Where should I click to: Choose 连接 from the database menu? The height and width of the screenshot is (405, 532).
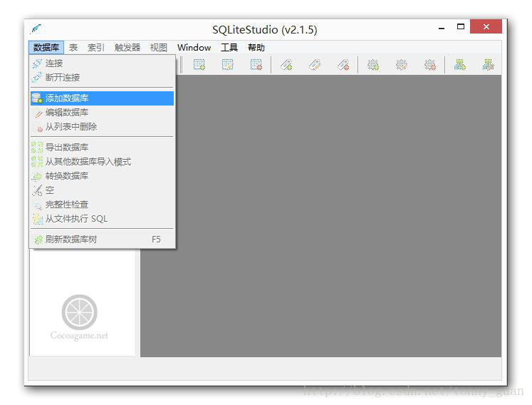coord(102,63)
